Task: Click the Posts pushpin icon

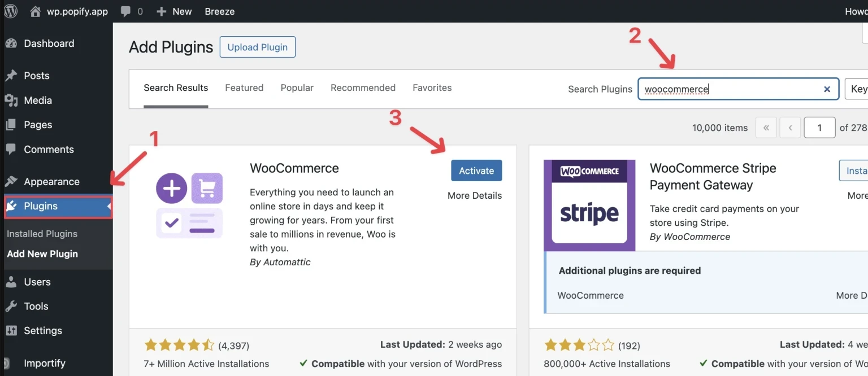Action: (11, 76)
